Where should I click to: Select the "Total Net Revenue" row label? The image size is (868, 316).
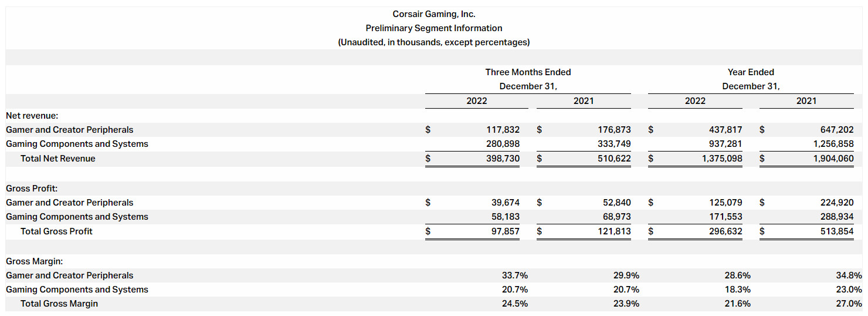pos(57,159)
